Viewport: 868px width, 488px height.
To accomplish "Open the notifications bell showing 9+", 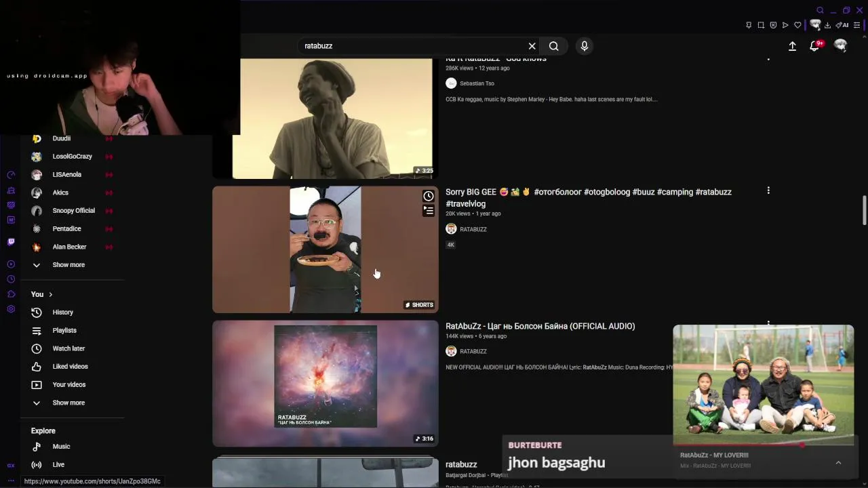I will pyautogui.click(x=815, y=46).
